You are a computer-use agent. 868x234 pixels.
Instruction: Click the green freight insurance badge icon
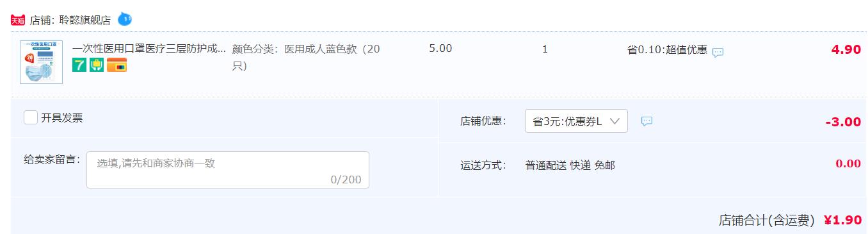tap(97, 65)
